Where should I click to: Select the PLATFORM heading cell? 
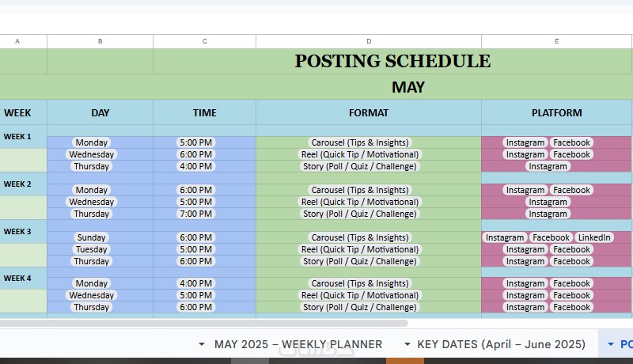(556, 113)
